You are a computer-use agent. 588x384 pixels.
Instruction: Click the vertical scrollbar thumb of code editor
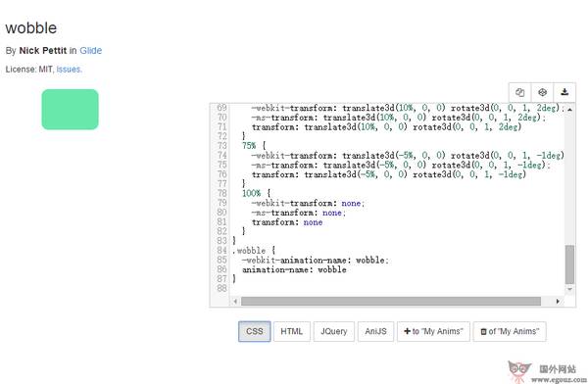point(569,264)
